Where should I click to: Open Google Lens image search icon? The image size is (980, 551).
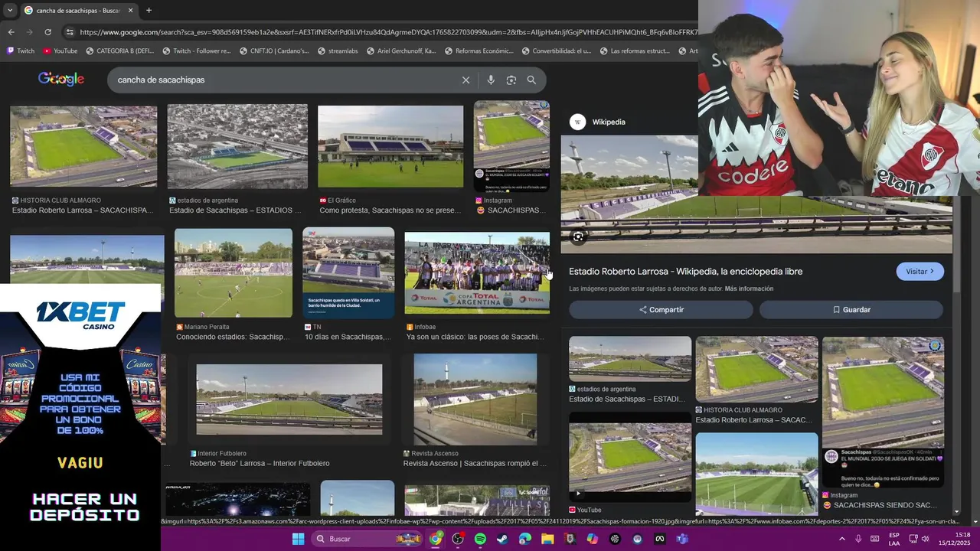pos(511,80)
